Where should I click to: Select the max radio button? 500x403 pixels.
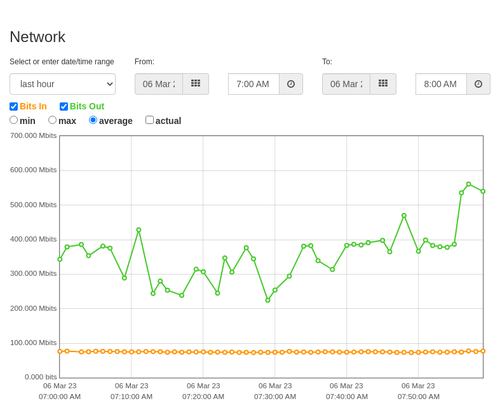tap(52, 120)
